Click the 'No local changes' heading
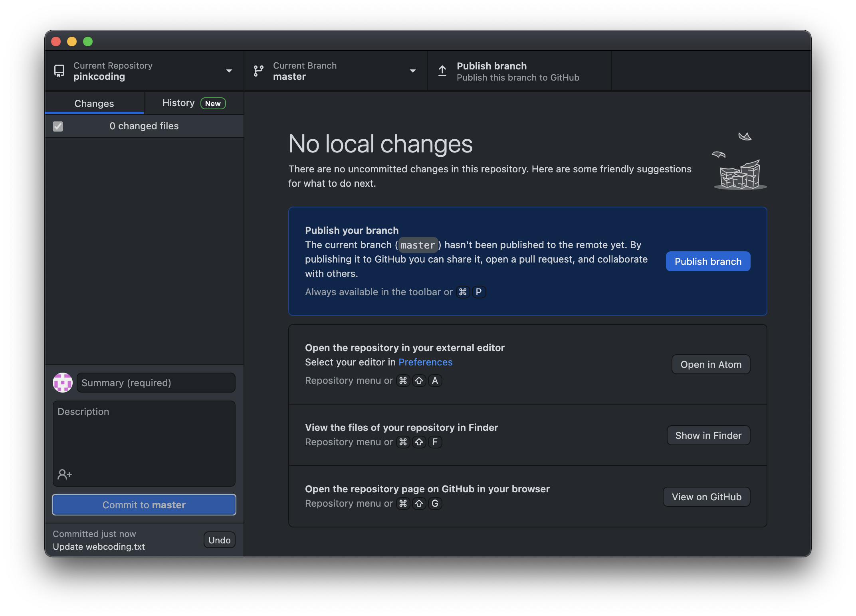856x616 pixels. [x=380, y=144]
